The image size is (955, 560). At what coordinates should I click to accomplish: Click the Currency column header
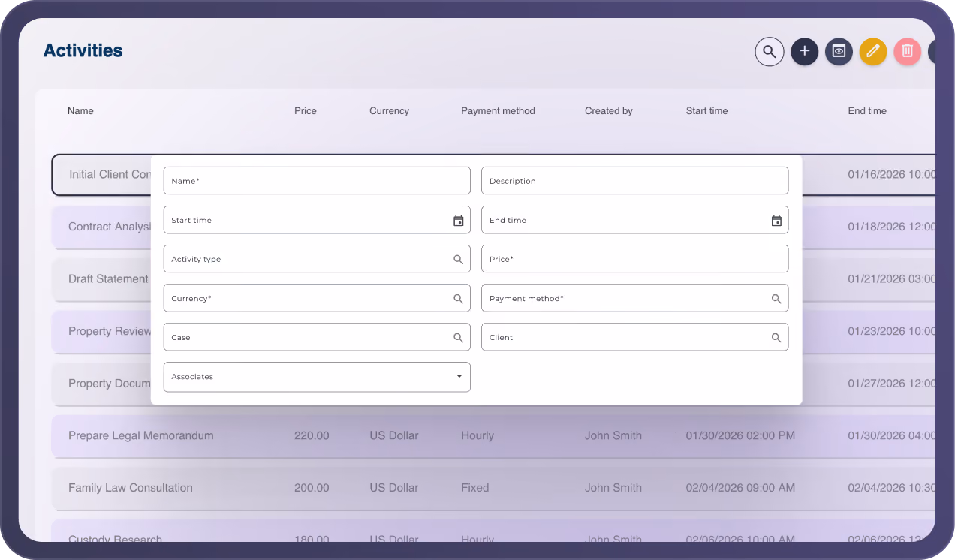coord(389,111)
